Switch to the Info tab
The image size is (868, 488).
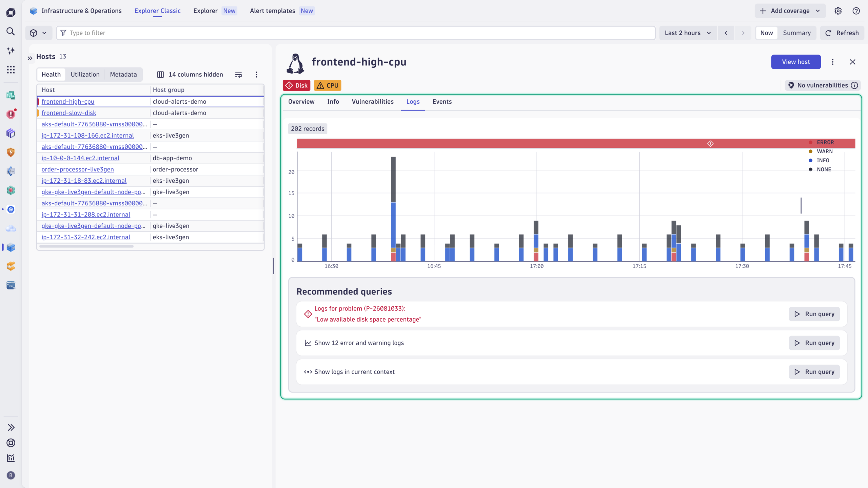click(x=333, y=102)
